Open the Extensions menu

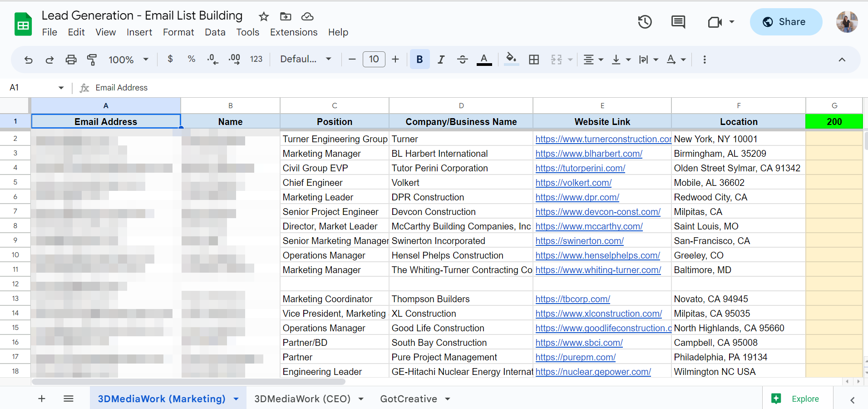pos(294,32)
